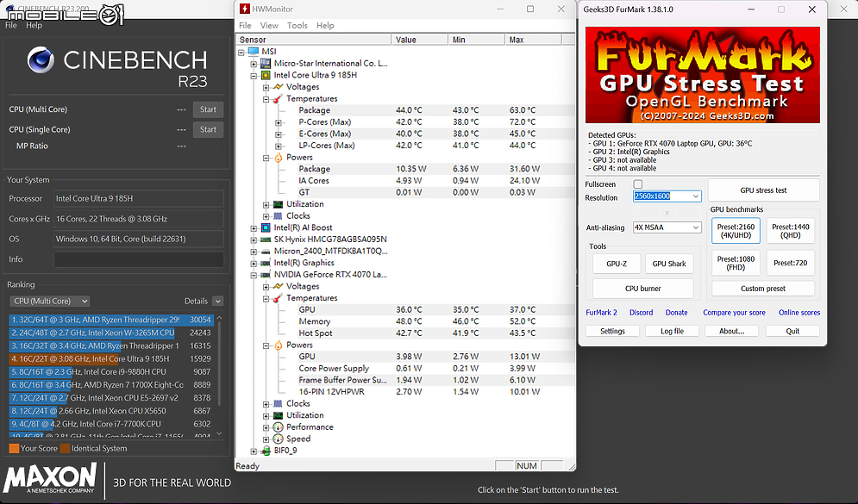Follow the Compare your score link
Screen dimensions: 858x504
click(x=735, y=313)
